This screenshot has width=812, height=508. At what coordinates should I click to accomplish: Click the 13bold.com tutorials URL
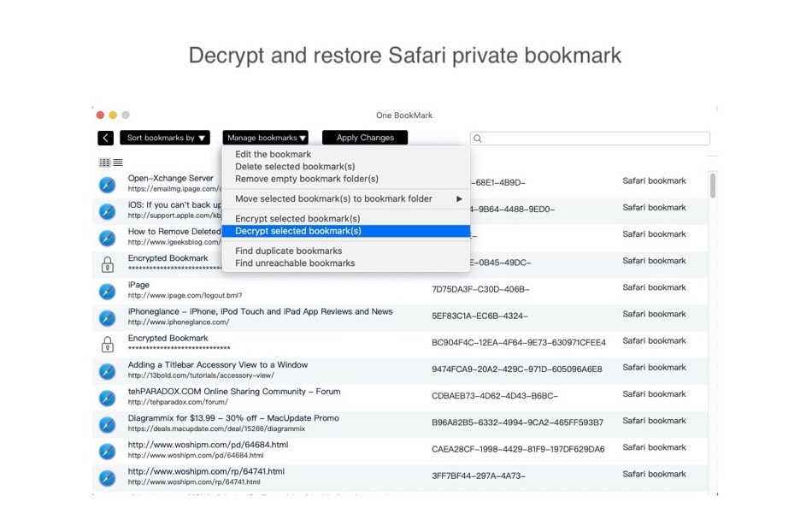[201, 375]
